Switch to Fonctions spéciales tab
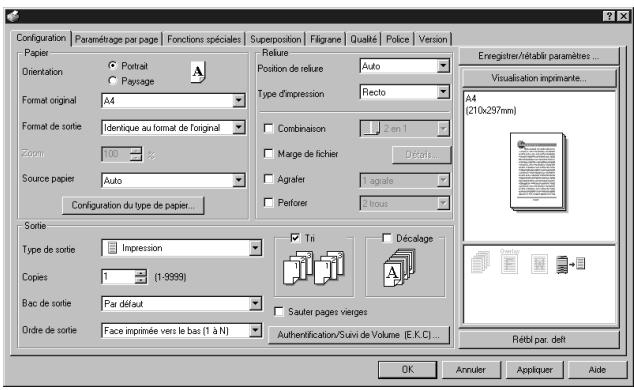Viewport: 634px width, 390px height. pos(204,39)
